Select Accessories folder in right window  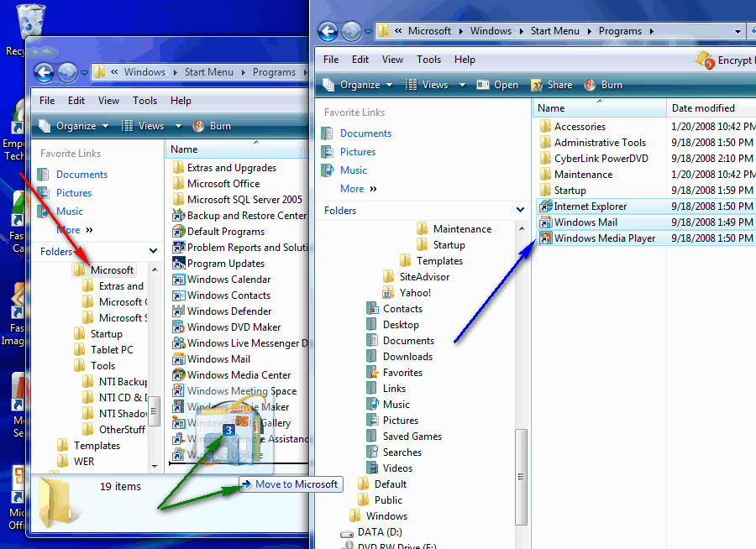[x=574, y=127]
